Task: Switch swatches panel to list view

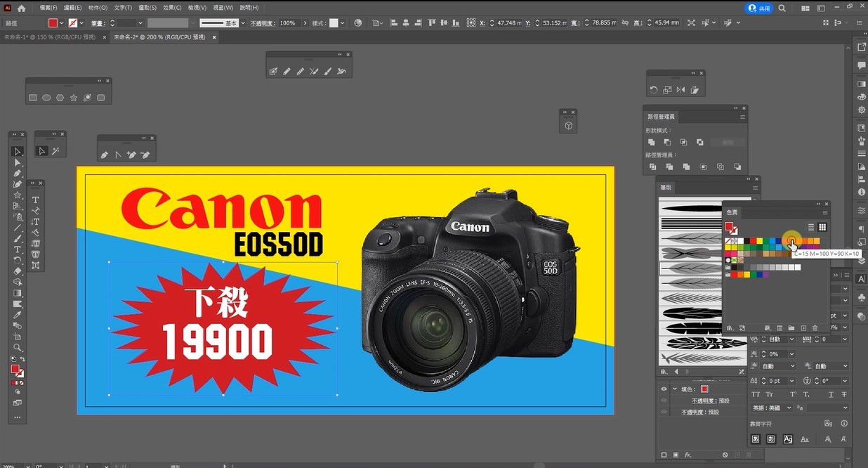Action: tap(810, 227)
